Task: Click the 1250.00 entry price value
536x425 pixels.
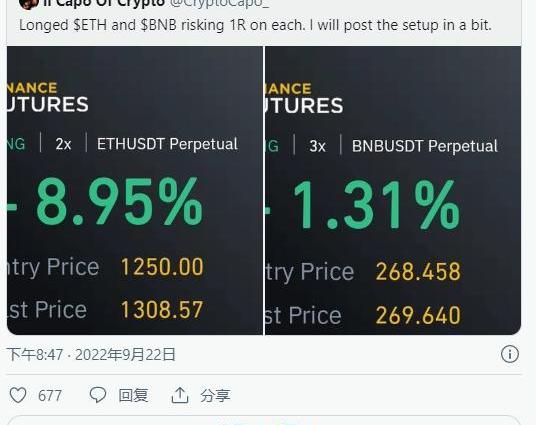Action: 162,267
